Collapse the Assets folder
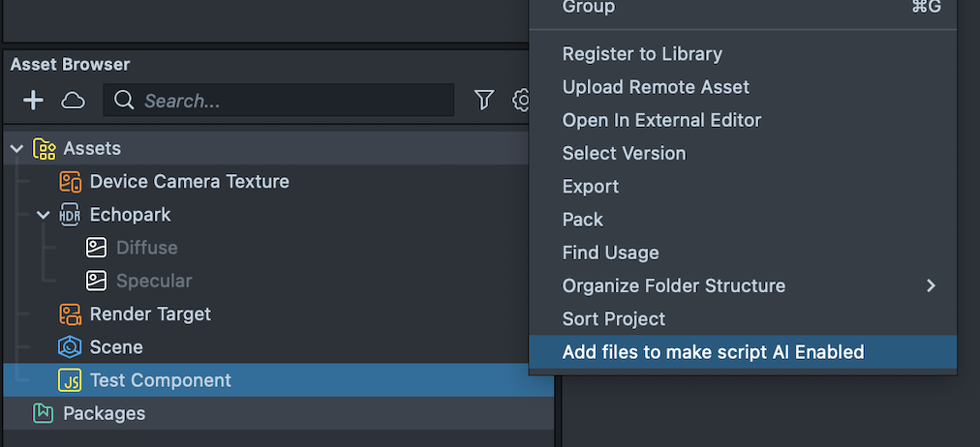This screenshot has height=447, width=980. pos(17,149)
